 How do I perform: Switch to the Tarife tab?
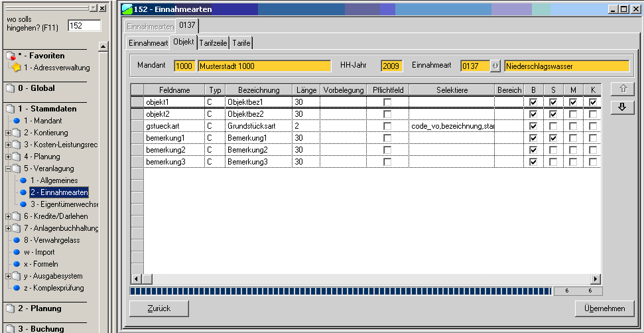[x=241, y=43]
